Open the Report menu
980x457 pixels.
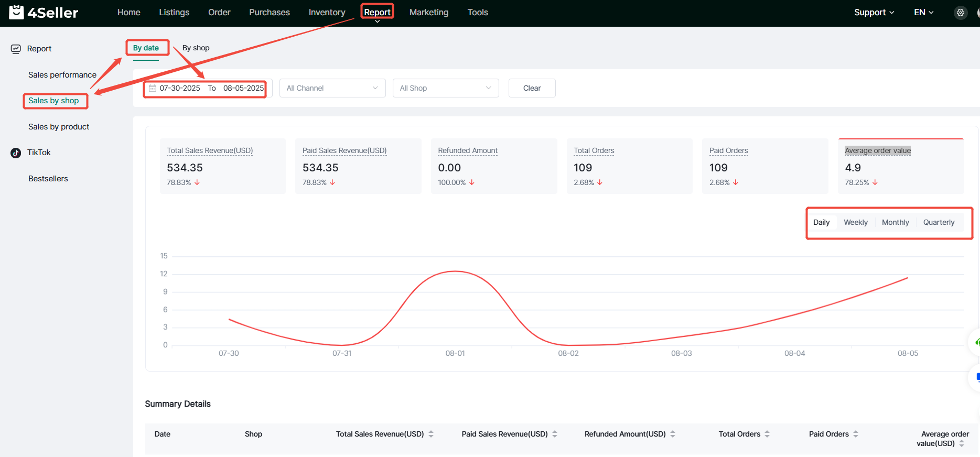click(377, 13)
